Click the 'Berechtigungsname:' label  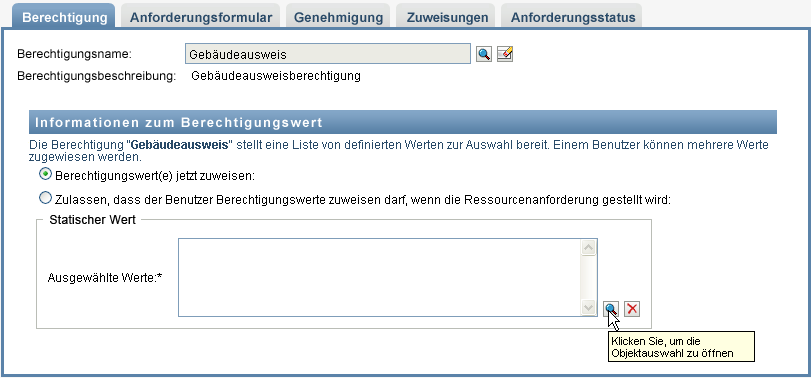75,54
